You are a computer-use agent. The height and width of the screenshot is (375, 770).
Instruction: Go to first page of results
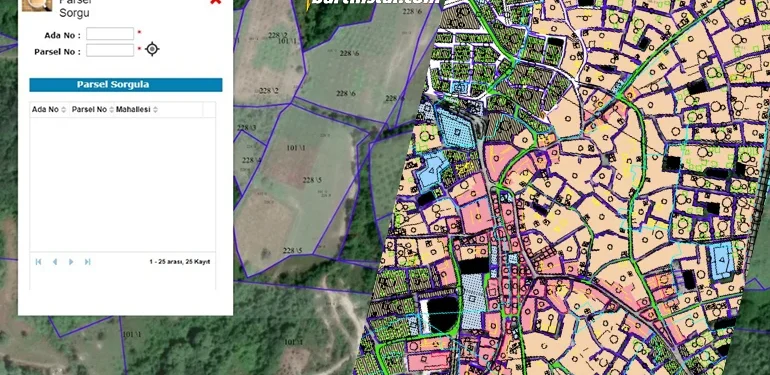[38, 262]
